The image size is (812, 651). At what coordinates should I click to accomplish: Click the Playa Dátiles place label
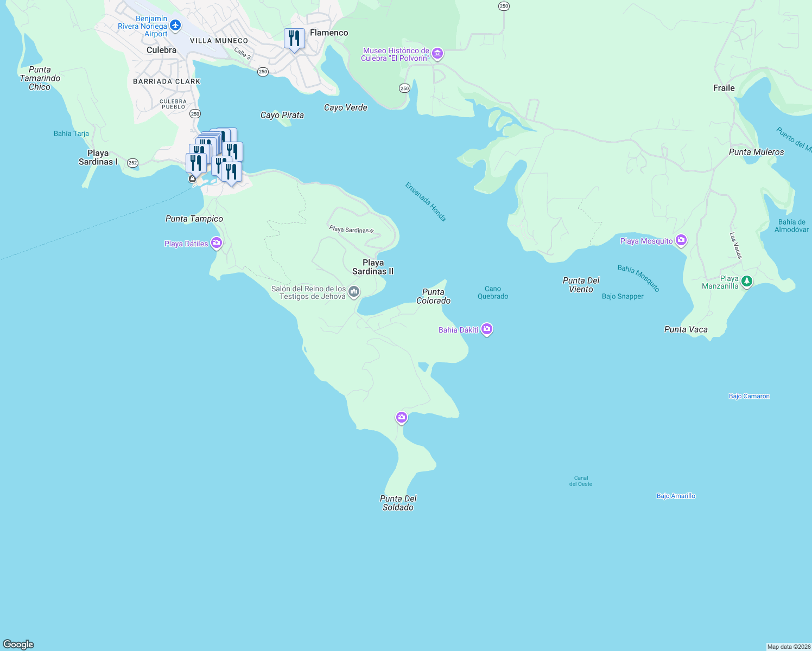tap(186, 244)
